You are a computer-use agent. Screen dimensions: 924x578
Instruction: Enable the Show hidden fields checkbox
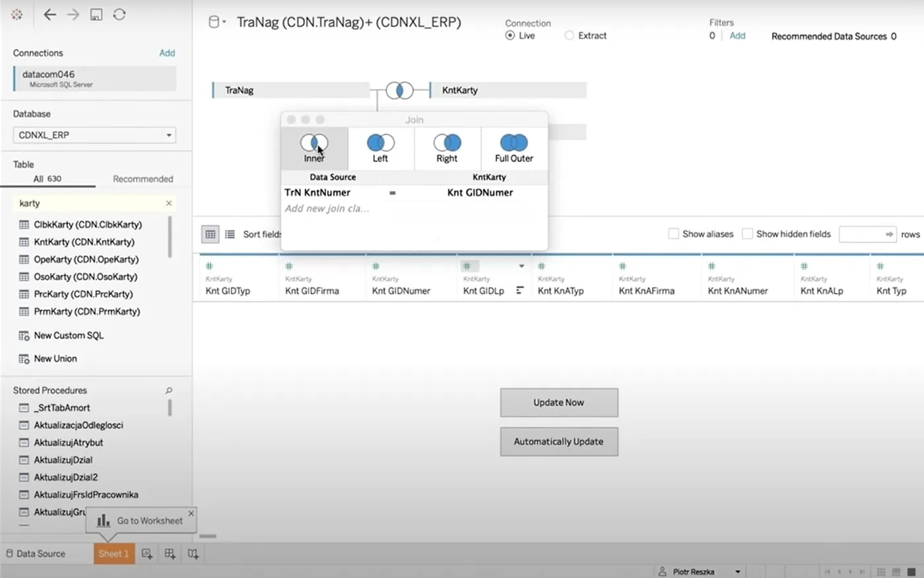(x=747, y=234)
